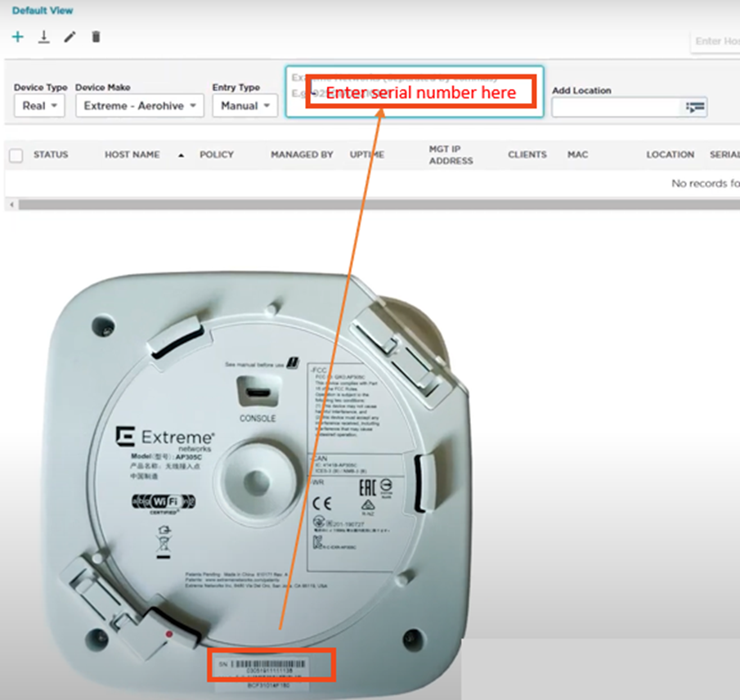The image size is (740, 700).
Task: Click the STATUS column header
Action: point(50,155)
